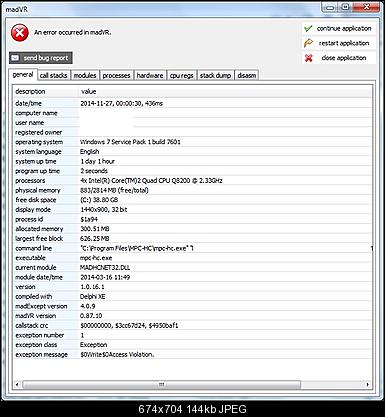Click the red error icon

20,33
